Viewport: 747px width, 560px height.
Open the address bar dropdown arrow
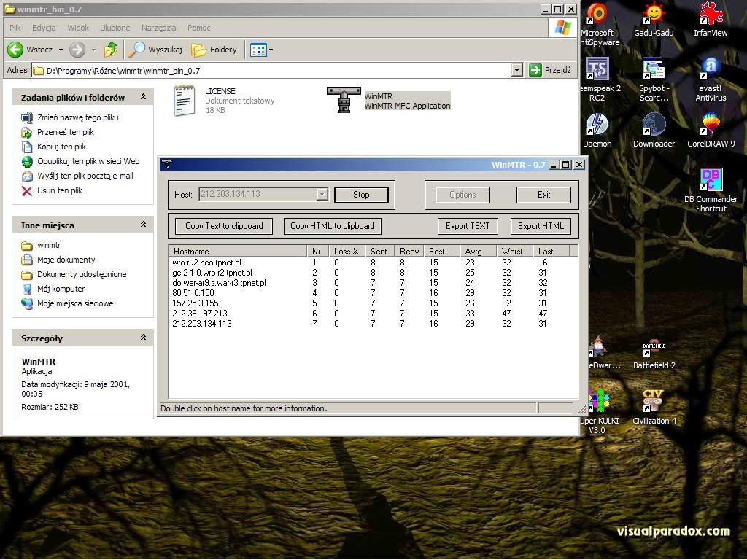tap(516, 70)
